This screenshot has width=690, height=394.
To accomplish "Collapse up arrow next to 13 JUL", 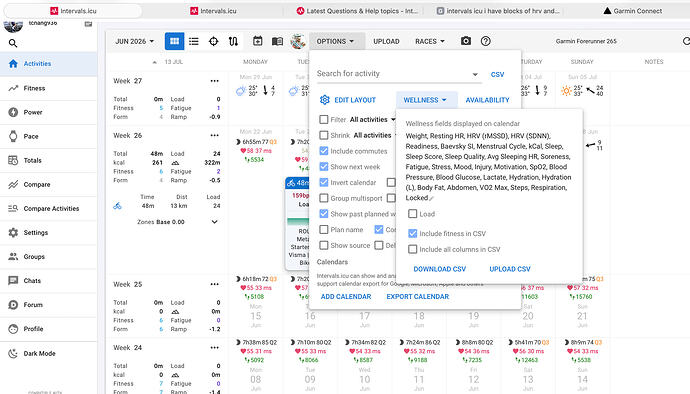I will click(x=154, y=62).
